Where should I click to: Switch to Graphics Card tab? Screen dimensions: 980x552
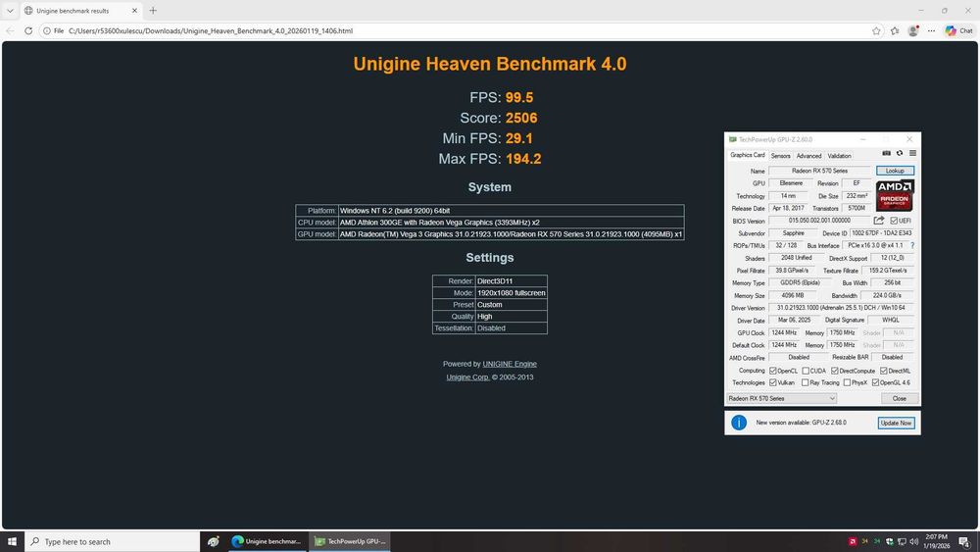pyautogui.click(x=747, y=155)
